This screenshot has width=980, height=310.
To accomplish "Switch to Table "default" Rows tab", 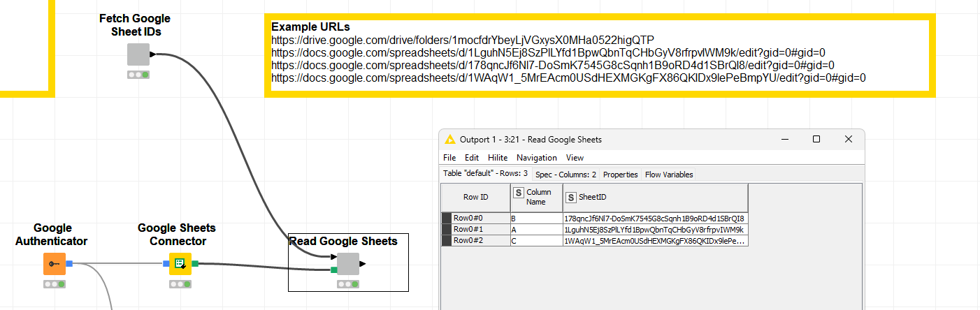I will tap(485, 174).
